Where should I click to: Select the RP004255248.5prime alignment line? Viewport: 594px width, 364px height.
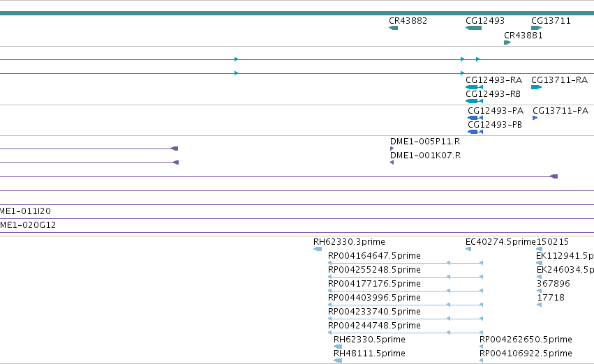(406, 277)
